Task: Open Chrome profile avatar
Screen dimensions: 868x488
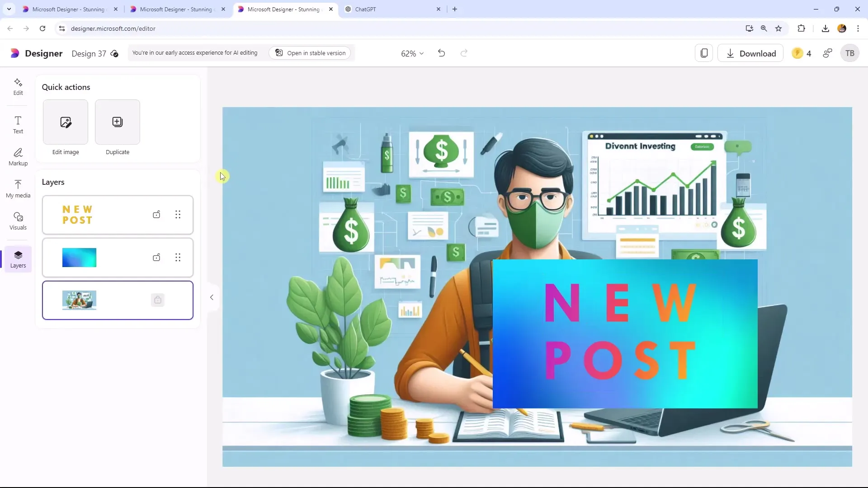Action: click(x=842, y=28)
